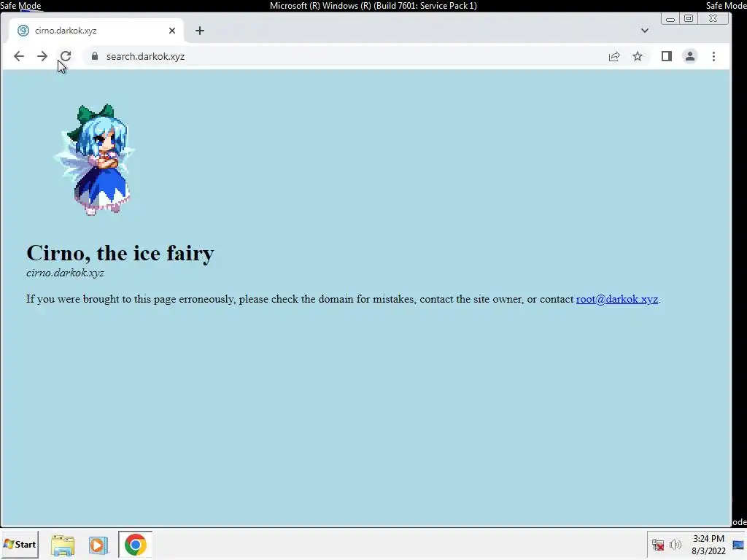Open the Chrome side panel
This screenshot has width=747, height=560.
667,56
